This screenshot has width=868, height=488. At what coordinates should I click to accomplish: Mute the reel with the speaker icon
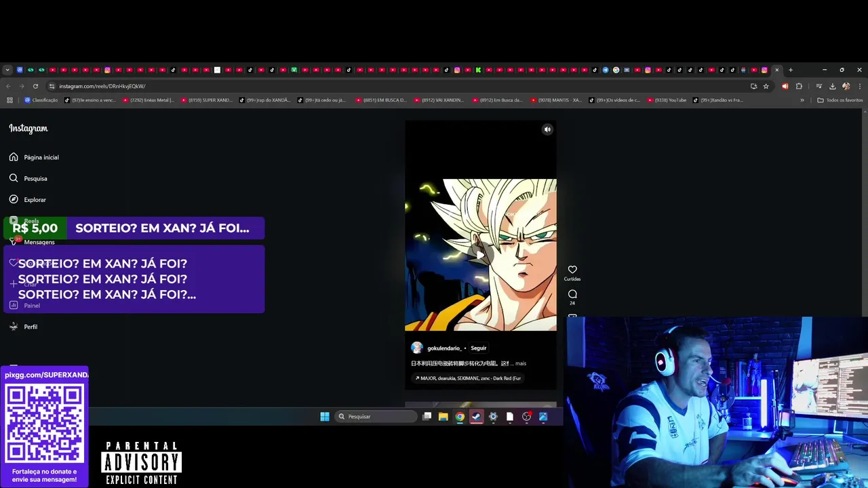547,129
